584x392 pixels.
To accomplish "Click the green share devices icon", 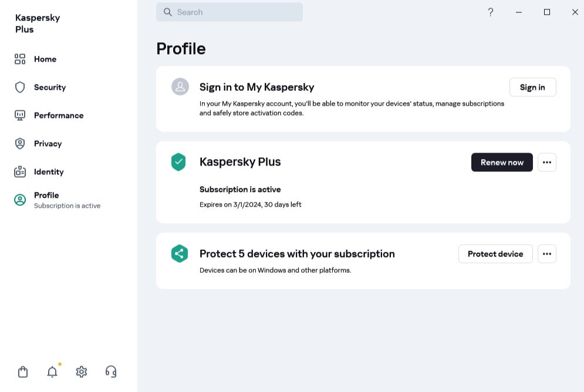I will tap(179, 254).
